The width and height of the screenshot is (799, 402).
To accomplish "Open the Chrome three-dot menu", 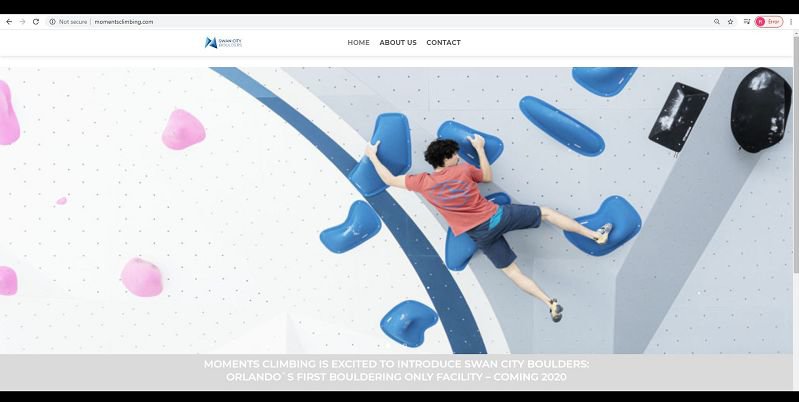I will [x=791, y=22].
